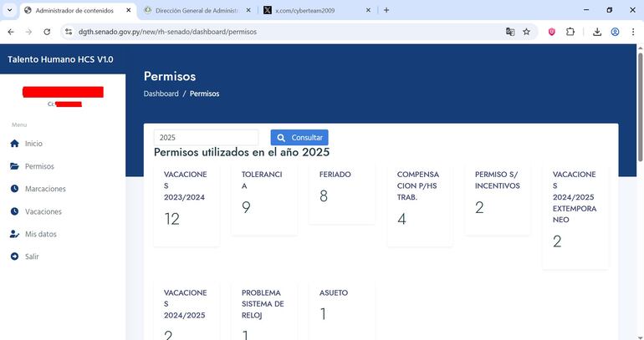Click the translate page icon in address bar

click(510, 32)
